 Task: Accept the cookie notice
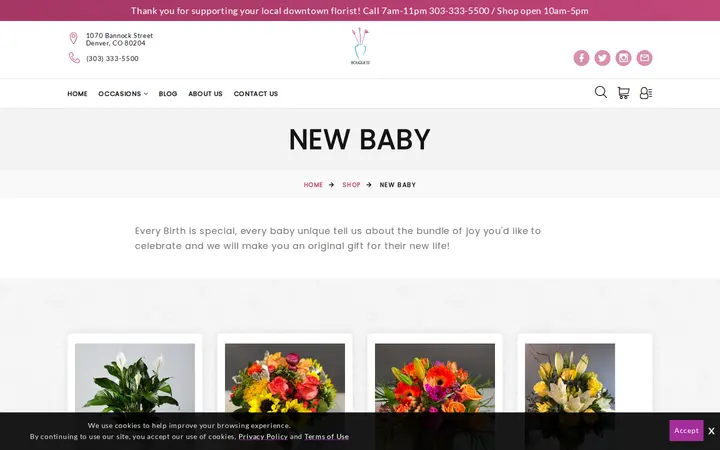(686, 430)
